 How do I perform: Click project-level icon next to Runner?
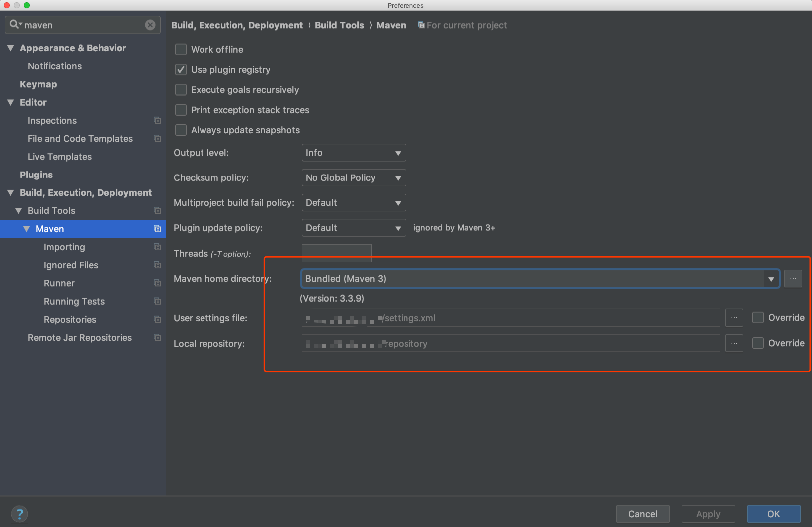pyautogui.click(x=157, y=283)
